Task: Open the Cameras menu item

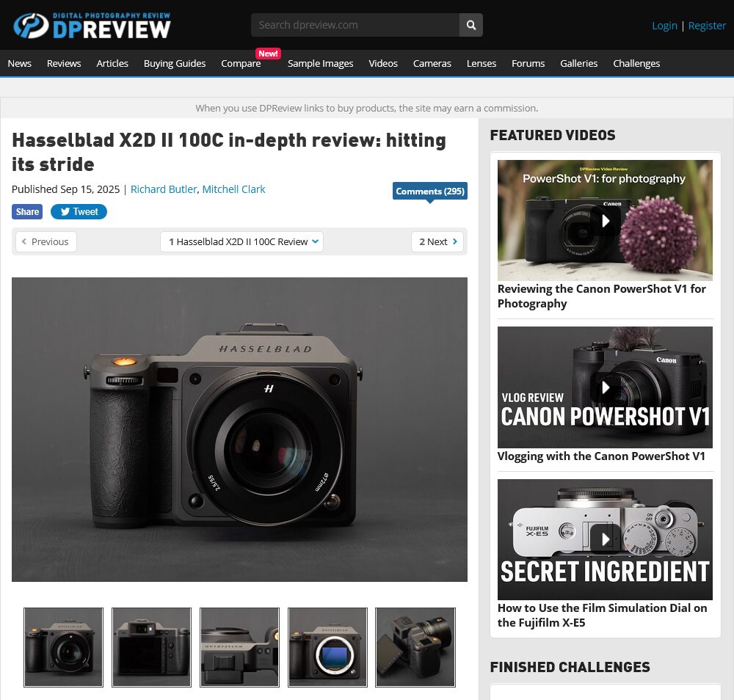Action: click(432, 64)
